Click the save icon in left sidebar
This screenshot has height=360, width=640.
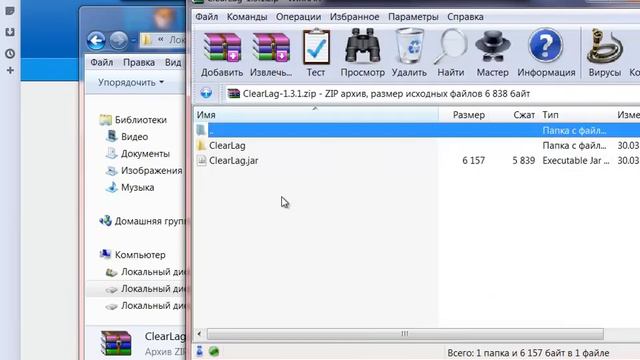coord(10,32)
